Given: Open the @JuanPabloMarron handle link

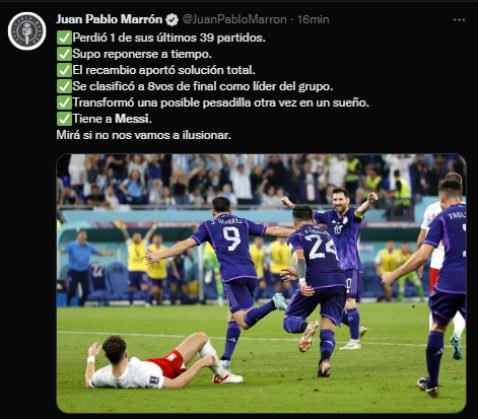Looking at the screenshot, I should (x=235, y=19).
